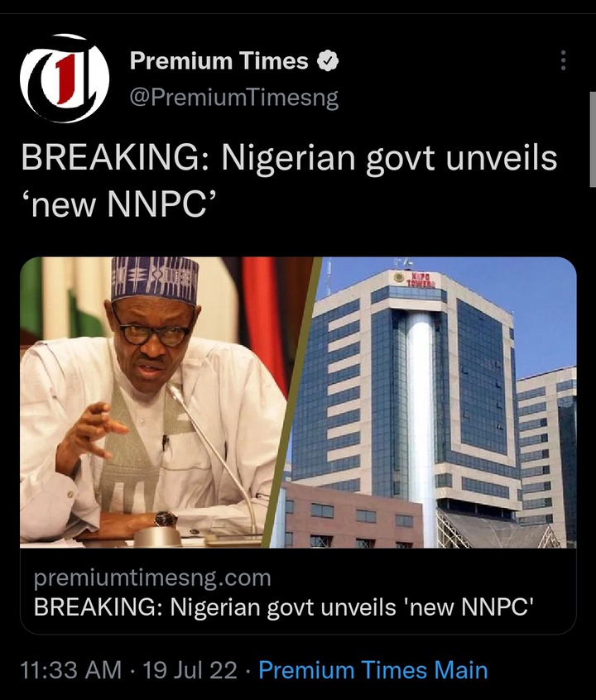Open the @PremiumTimesng handle

pos(234,98)
